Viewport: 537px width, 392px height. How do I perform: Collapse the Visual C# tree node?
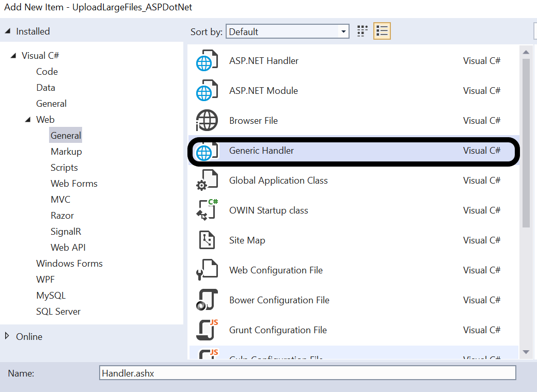(13, 55)
